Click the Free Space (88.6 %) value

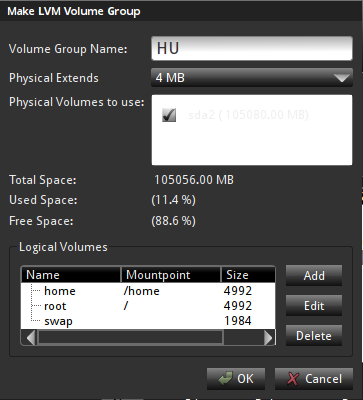tap(173, 221)
